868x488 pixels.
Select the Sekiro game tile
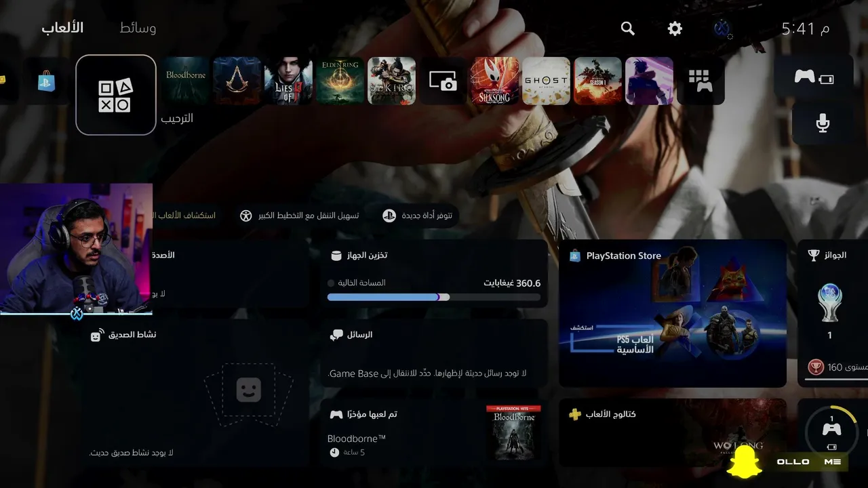click(x=392, y=81)
